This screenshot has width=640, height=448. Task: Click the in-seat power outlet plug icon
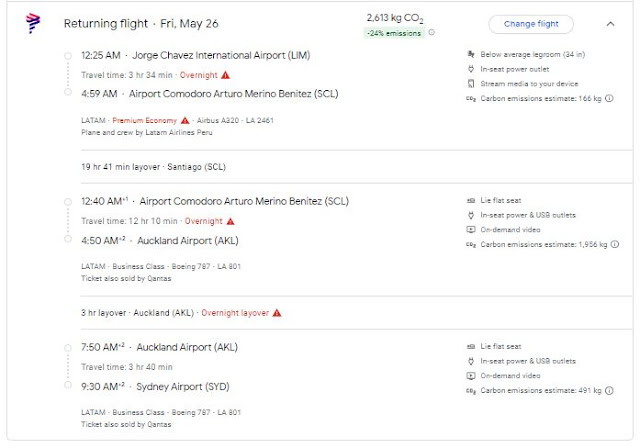pos(471,69)
